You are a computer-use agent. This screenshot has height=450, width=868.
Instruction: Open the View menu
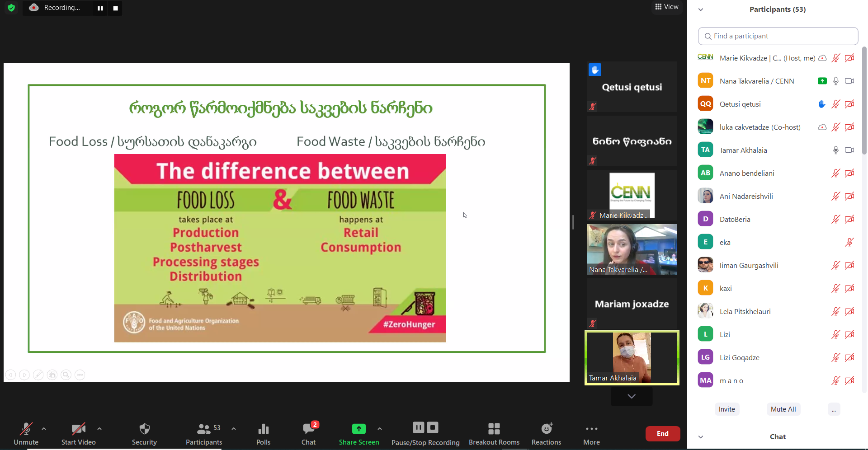click(667, 7)
